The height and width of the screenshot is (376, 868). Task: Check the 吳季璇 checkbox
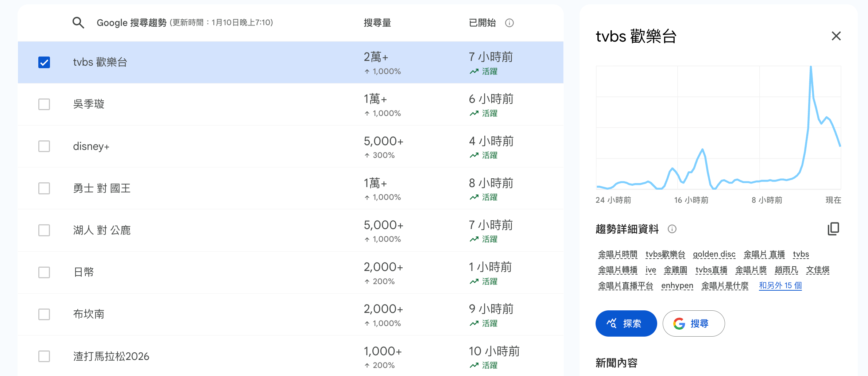coord(44,104)
